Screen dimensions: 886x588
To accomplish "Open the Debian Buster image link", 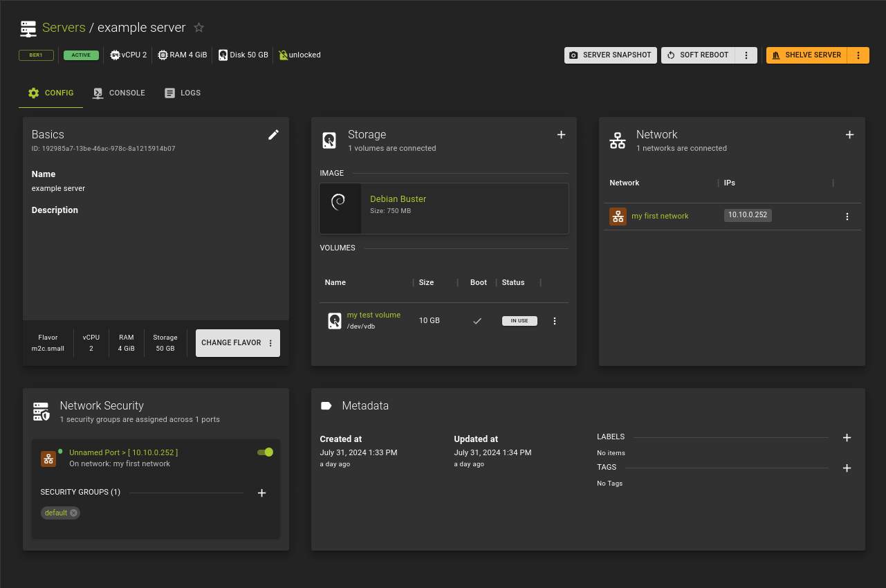I will (x=398, y=199).
